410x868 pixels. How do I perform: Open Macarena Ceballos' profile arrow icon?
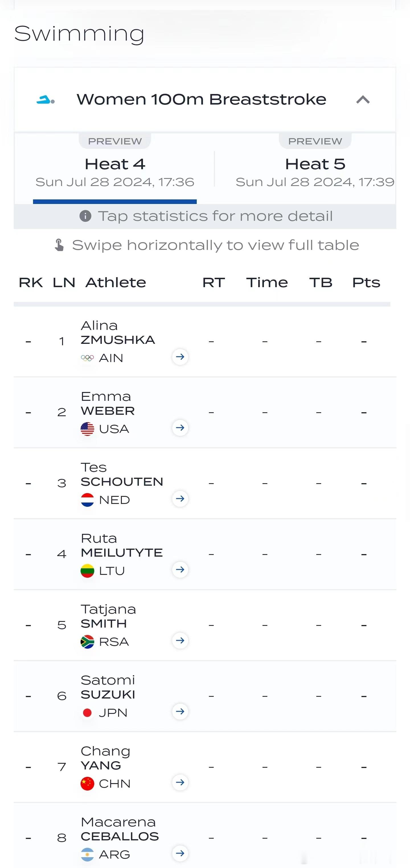[180, 853]
